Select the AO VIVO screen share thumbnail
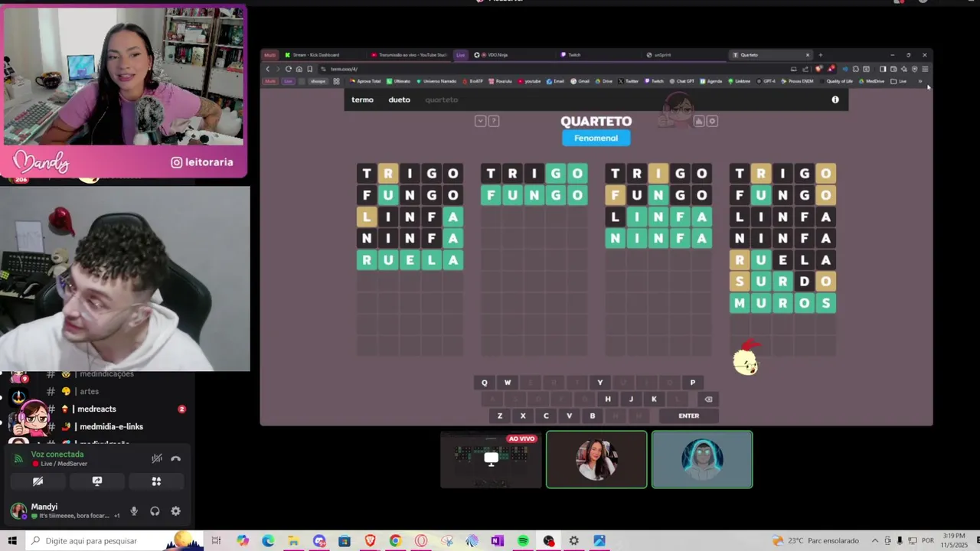 (491, 459)
